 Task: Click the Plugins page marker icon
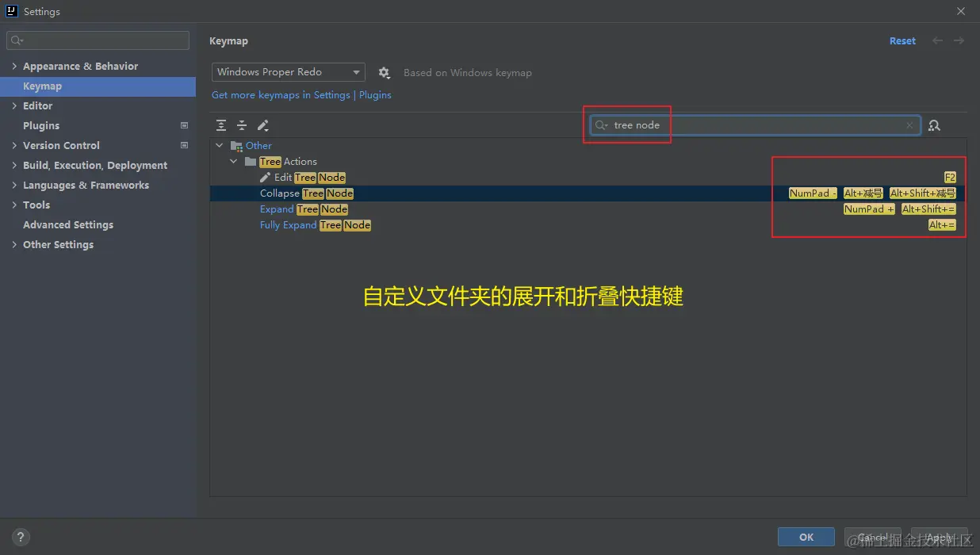coord(185,125)
